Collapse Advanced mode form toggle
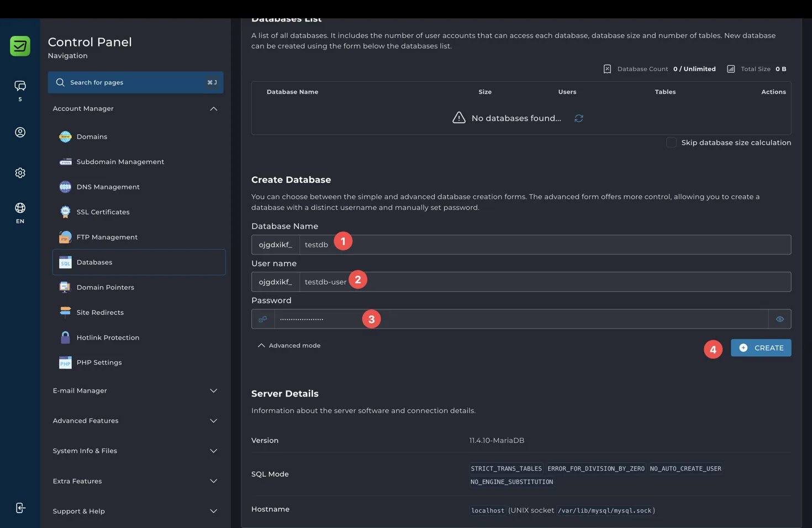The image size is (812, 528). click(289, 346)
